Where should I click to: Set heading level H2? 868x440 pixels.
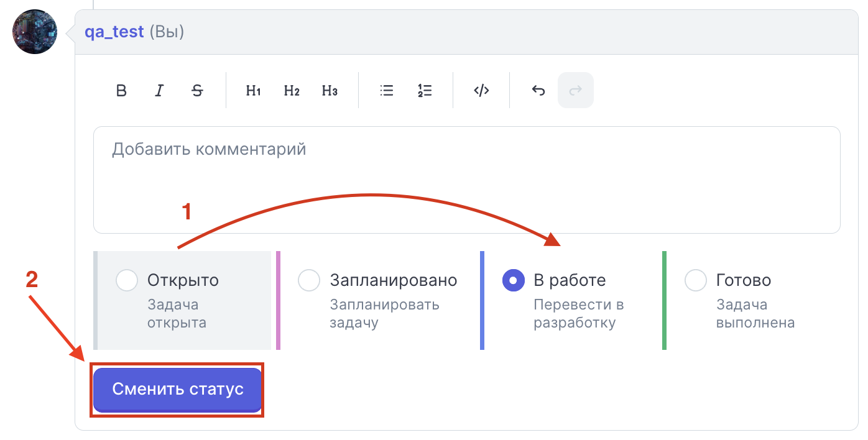[292, 91]
